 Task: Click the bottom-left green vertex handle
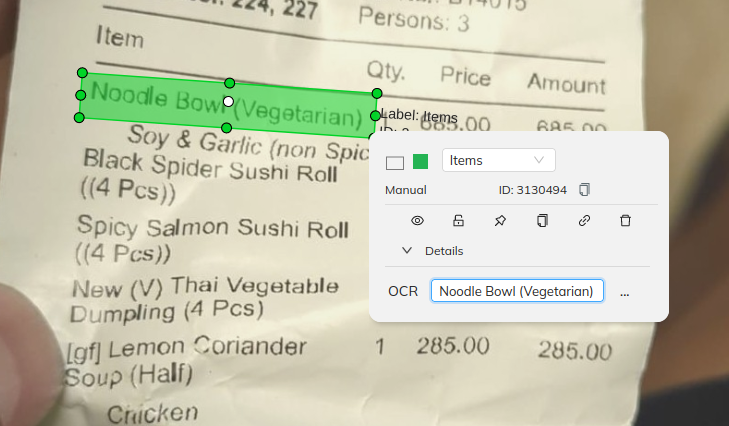(x=79, y=118)
